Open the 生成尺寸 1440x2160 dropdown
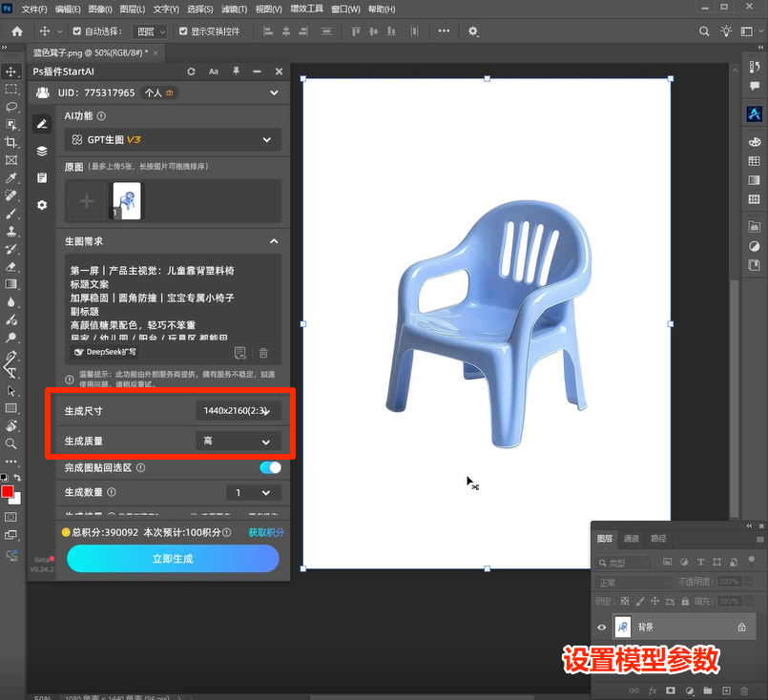The image size is (768, 700). click(x=239, y=411)
